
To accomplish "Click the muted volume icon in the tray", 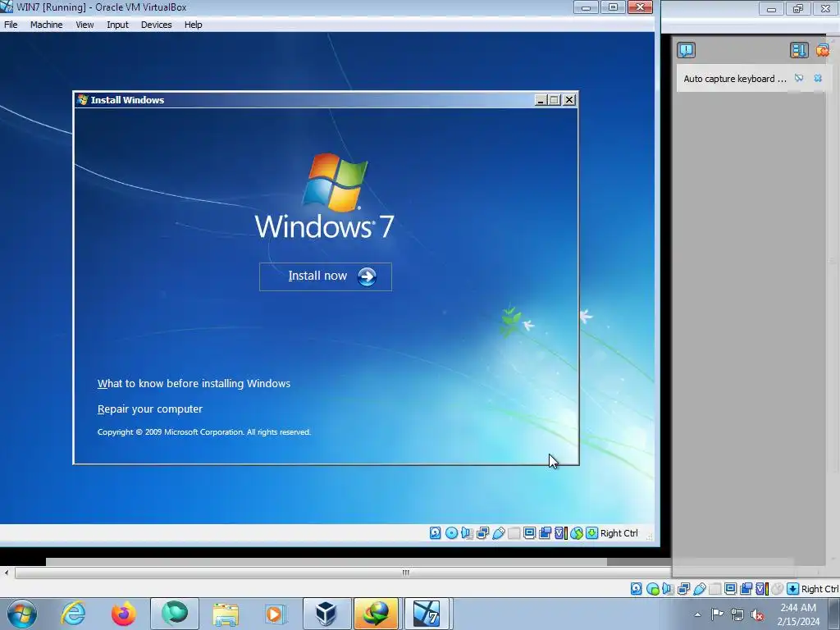I will pyautogui.click(x=757, y=614).
